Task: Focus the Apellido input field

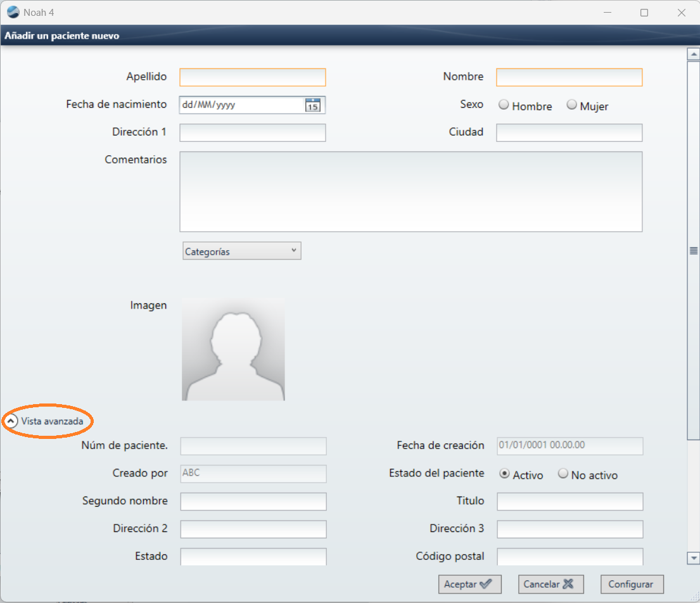Action: coord(253,77)
